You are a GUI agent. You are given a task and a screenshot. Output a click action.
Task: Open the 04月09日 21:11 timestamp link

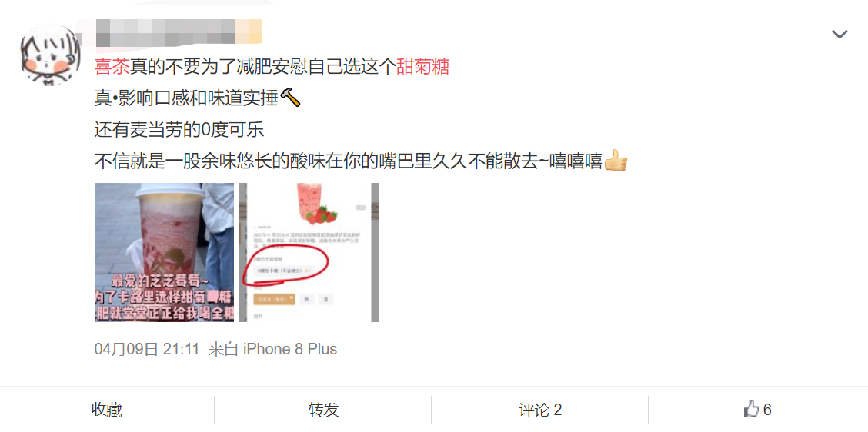pos(146,349)
